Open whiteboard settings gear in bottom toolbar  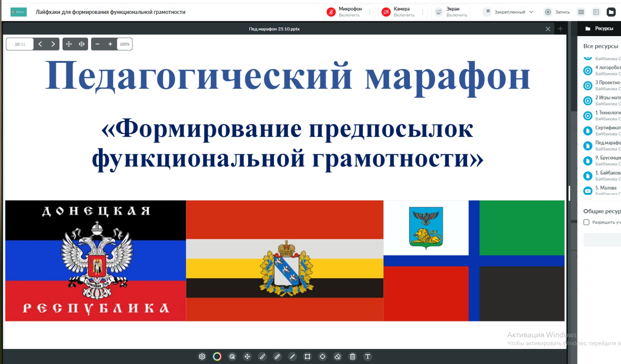point(202,357)
